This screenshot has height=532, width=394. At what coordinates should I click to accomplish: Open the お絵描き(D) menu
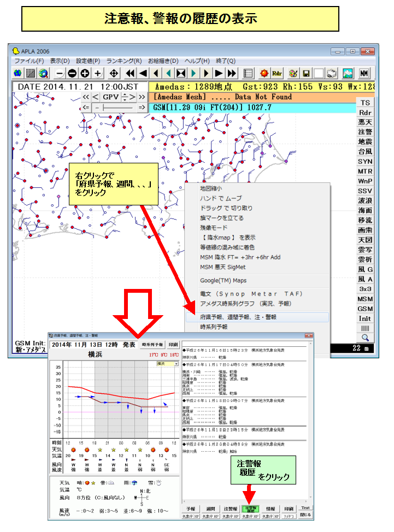tap(163, 61)
